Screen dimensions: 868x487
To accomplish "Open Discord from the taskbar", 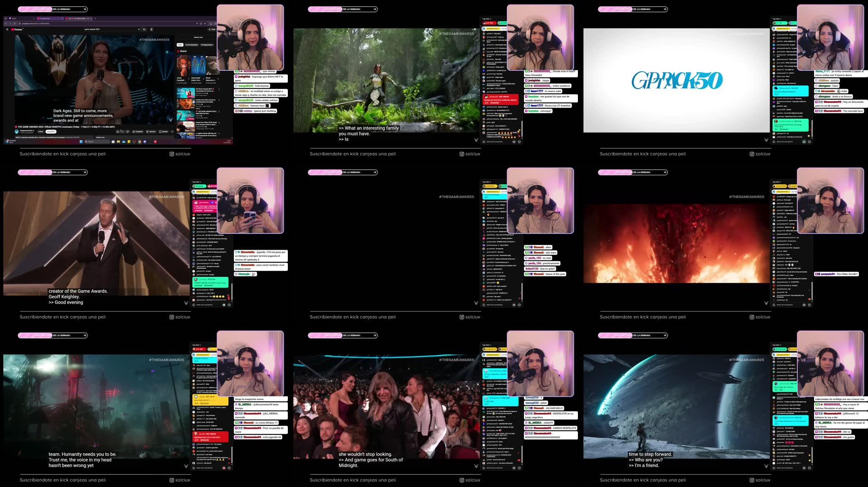I will [145, 141].
